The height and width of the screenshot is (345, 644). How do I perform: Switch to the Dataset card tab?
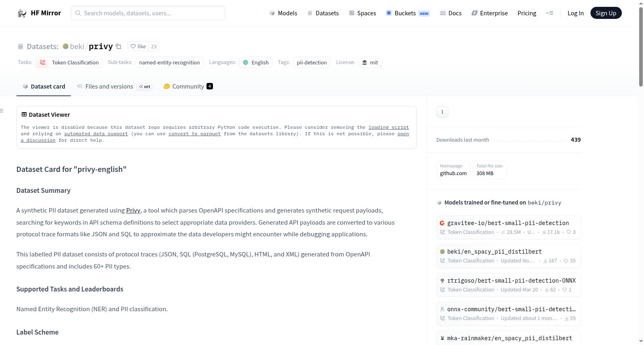coord(43,87)
